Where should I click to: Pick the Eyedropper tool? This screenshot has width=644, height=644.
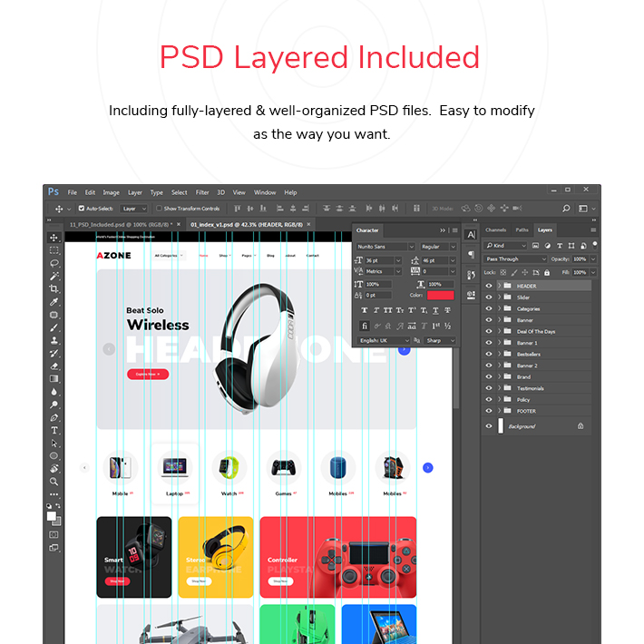(x=54, y=302)
